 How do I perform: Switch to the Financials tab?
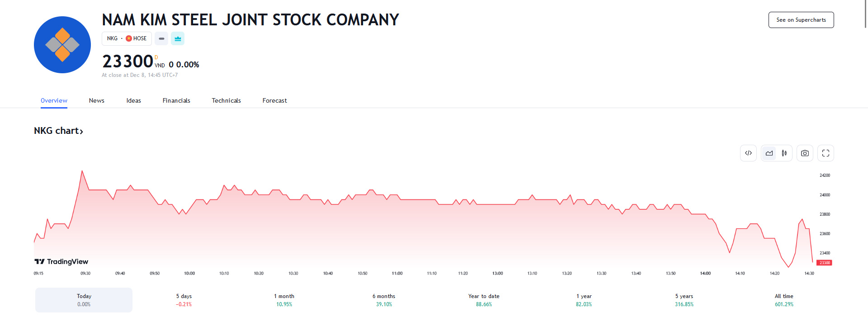tap(176, 100)
